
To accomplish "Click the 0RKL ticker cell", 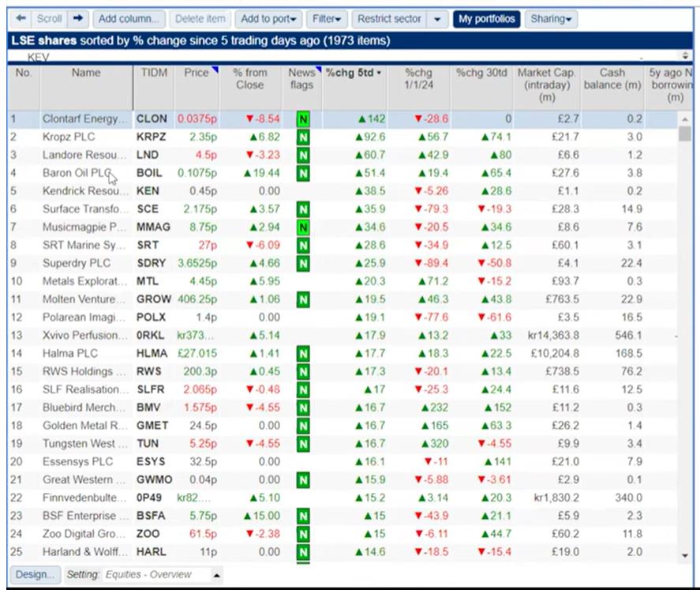I will [x=151, y=336].
